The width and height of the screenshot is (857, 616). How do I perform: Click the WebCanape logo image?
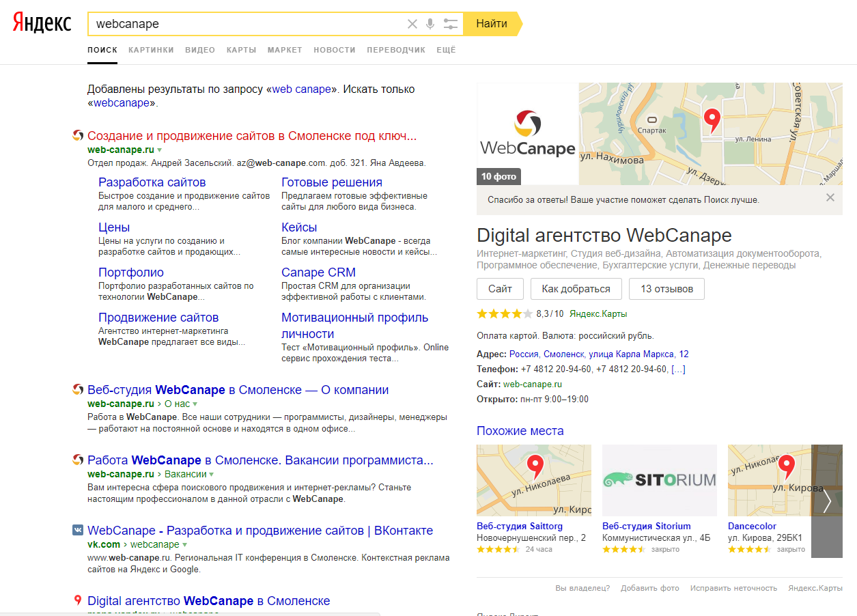click(528, 134)
